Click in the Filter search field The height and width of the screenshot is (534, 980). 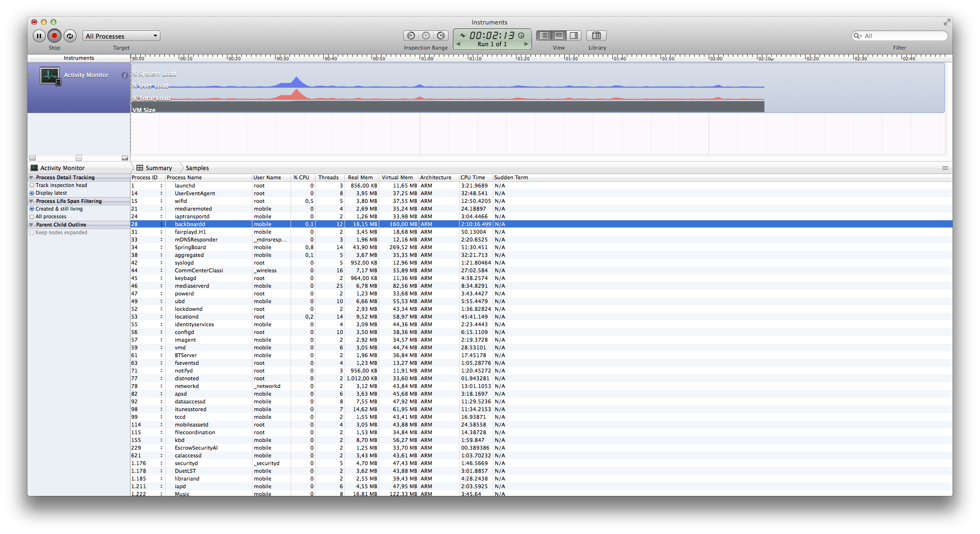(903, 36)
